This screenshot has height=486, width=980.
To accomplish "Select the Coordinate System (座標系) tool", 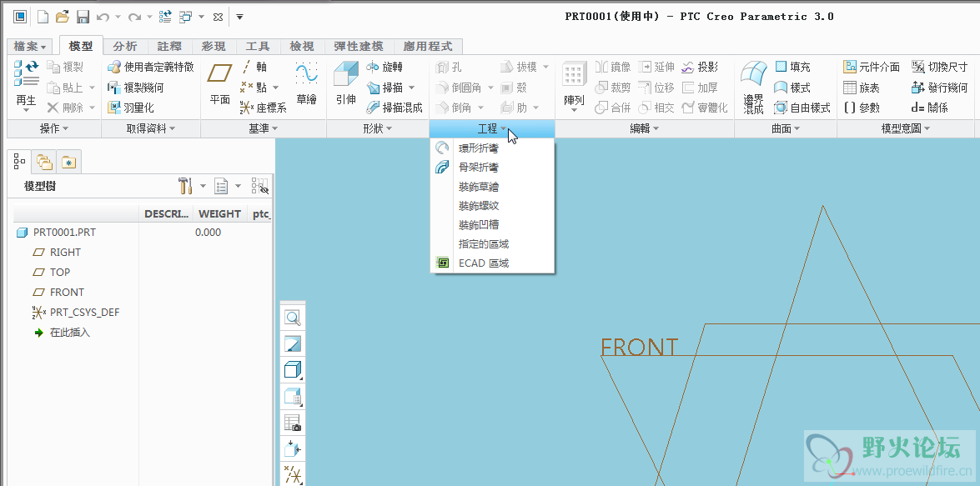I will pyautogui.click(x=263, y=108).
